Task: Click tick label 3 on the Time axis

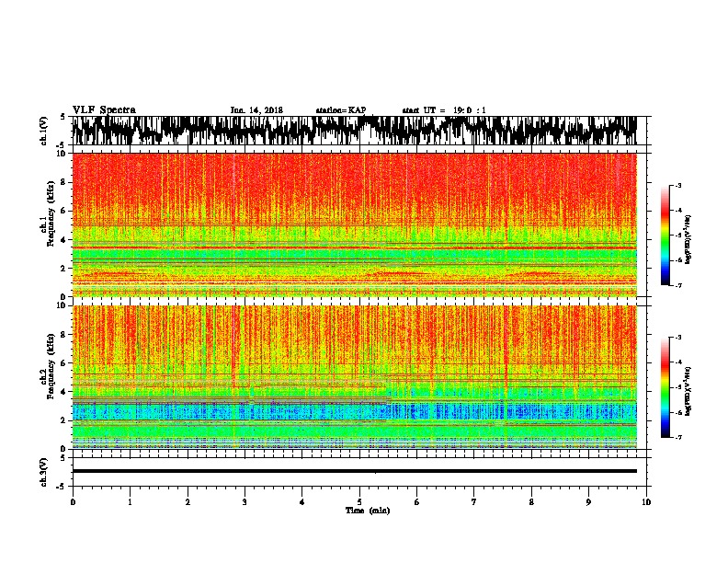Action: 245,502
